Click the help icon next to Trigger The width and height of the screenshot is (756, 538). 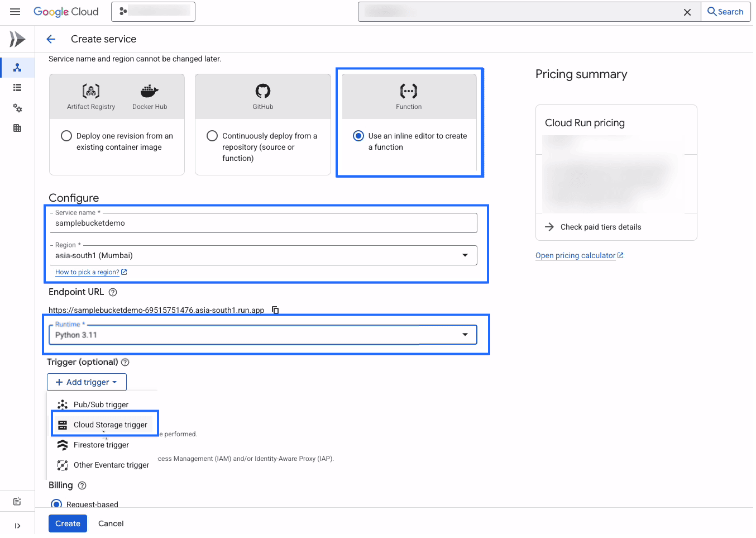125,362
